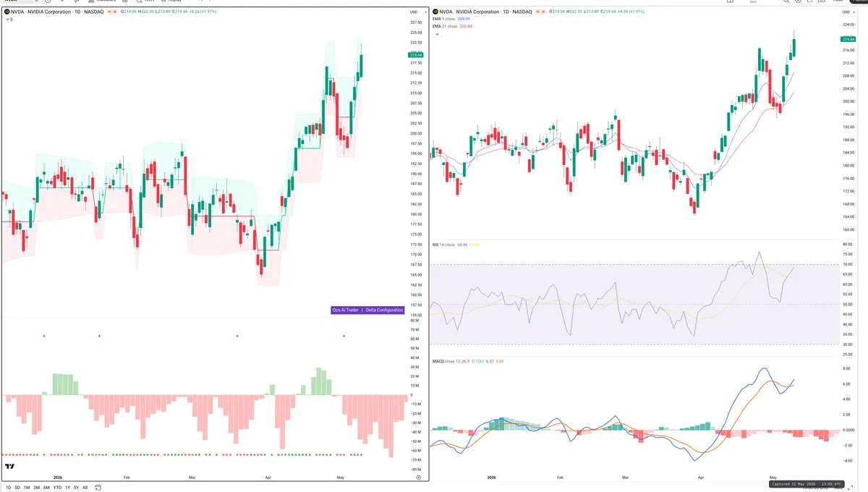The height and width of the screenshot is (492, 868).
Task: Select the 6M time range button
Action: point(46,488)
